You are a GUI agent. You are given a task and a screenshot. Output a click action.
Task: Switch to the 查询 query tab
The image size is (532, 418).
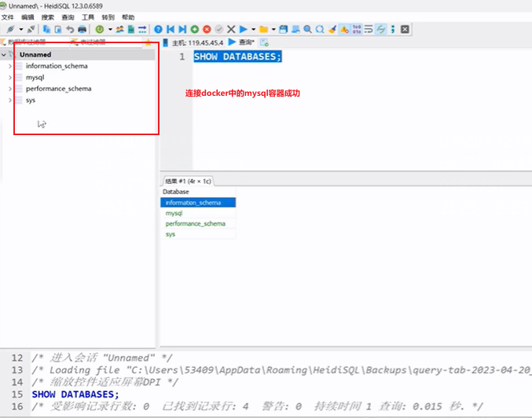point(241,42)
